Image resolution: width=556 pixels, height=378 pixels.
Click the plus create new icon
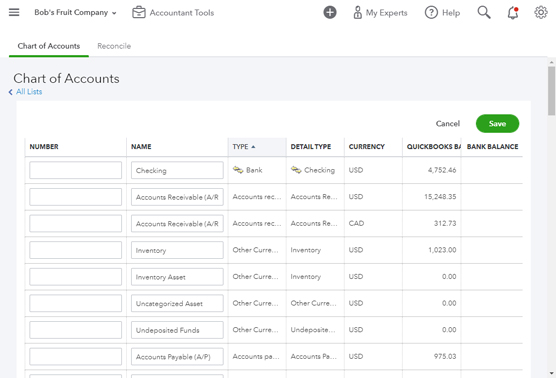[x=330, y=12]
